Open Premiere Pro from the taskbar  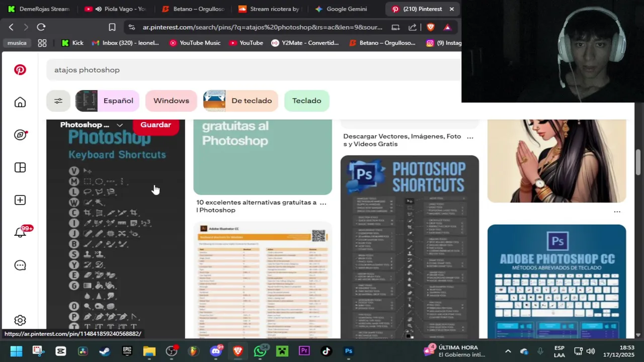coord(304,351)
